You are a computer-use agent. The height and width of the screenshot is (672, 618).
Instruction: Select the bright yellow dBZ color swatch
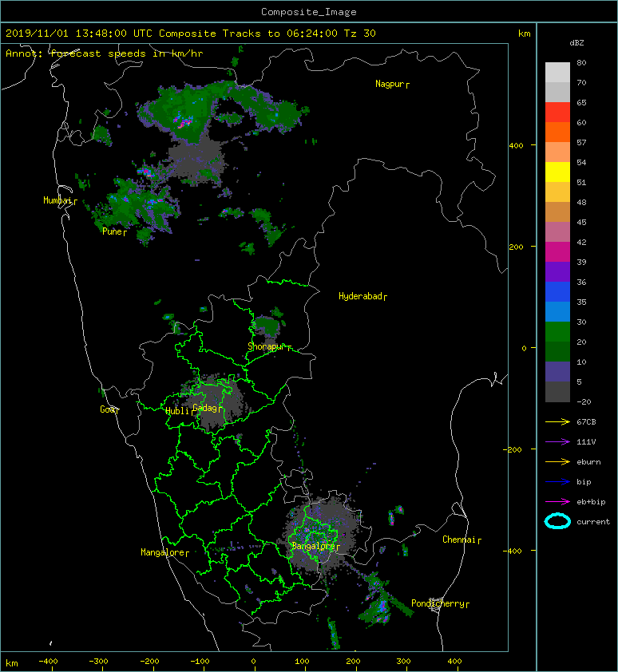[x=557, y=172]
